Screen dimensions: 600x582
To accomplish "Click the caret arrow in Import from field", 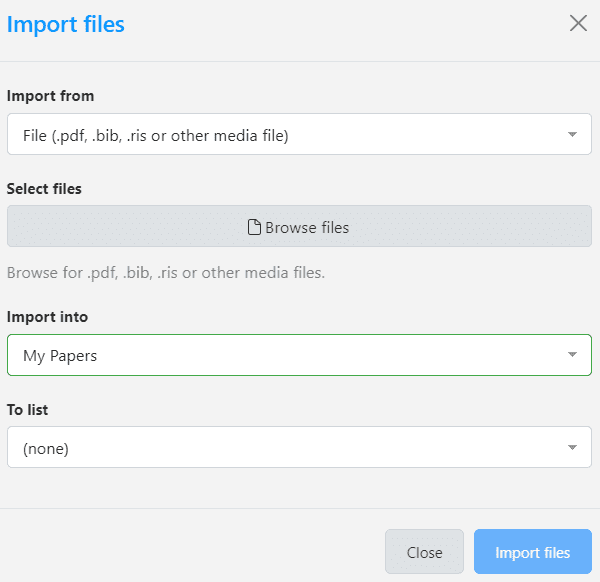I will point(572,134).
